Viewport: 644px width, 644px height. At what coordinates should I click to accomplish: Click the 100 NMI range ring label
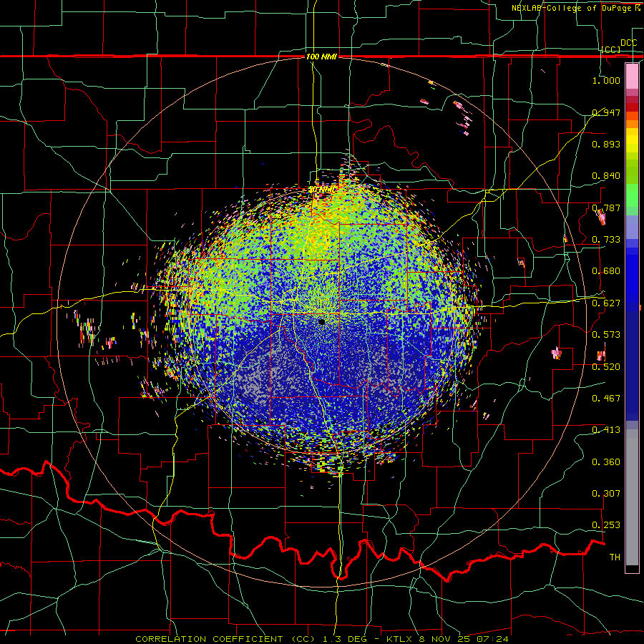pos(321,57)
